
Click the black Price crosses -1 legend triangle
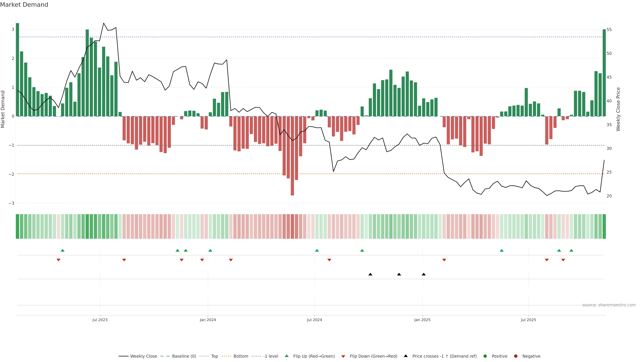coord(406,356)
